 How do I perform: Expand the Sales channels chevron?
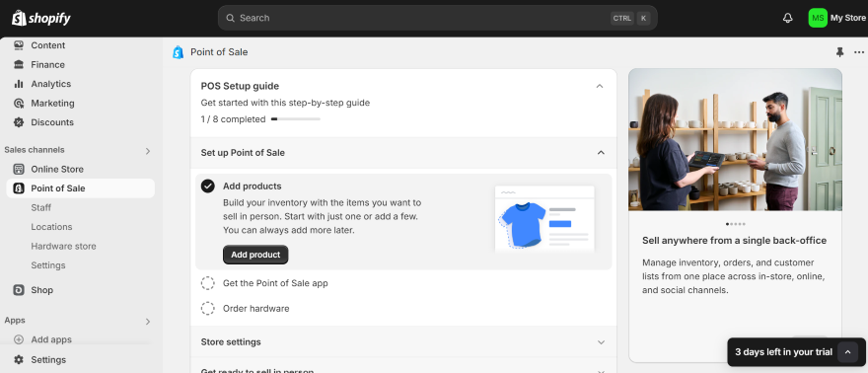point(148,151)
